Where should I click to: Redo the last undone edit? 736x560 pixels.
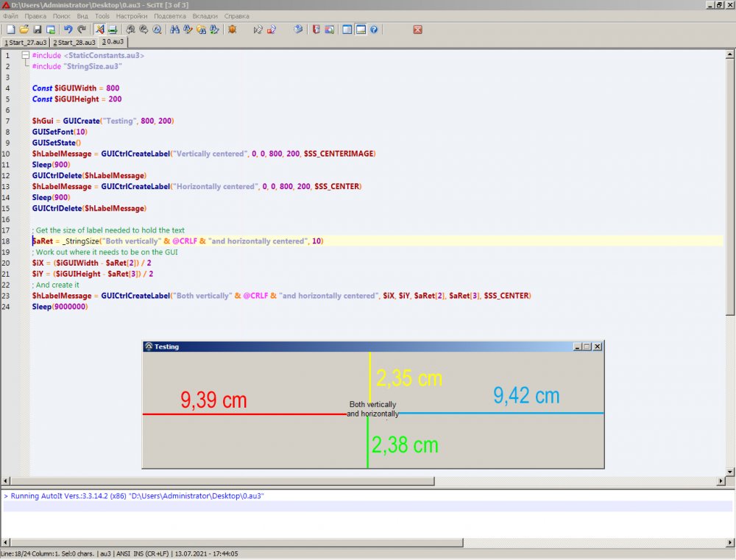coord(82,29)
